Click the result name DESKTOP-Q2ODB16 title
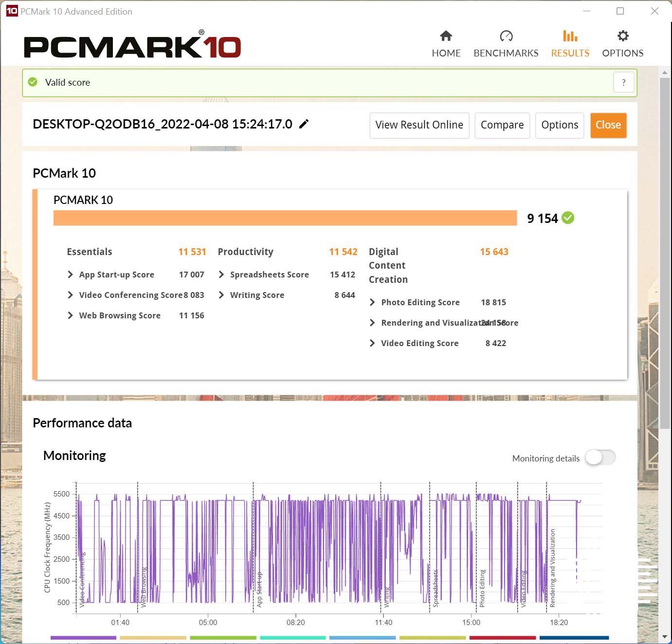 click(162, 124)
